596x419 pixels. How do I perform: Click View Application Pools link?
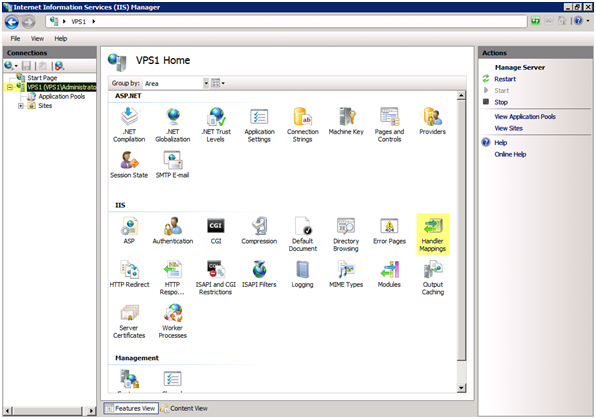[525, 117]
